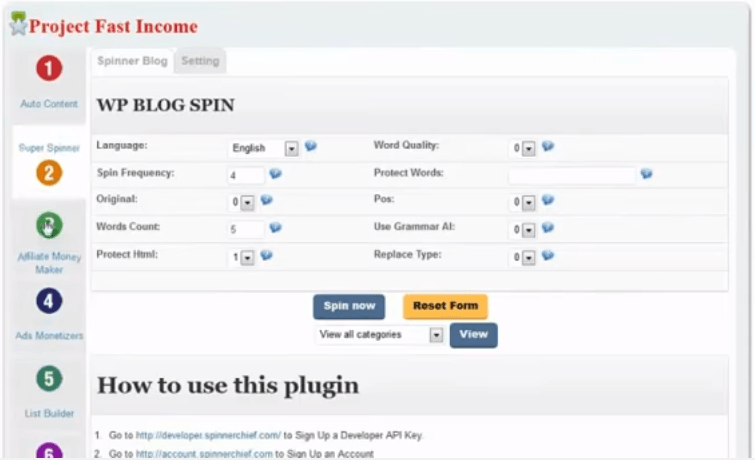Click the Protect Words input field
The height and width of the screenshot is (460, 755).
point(572,175)
